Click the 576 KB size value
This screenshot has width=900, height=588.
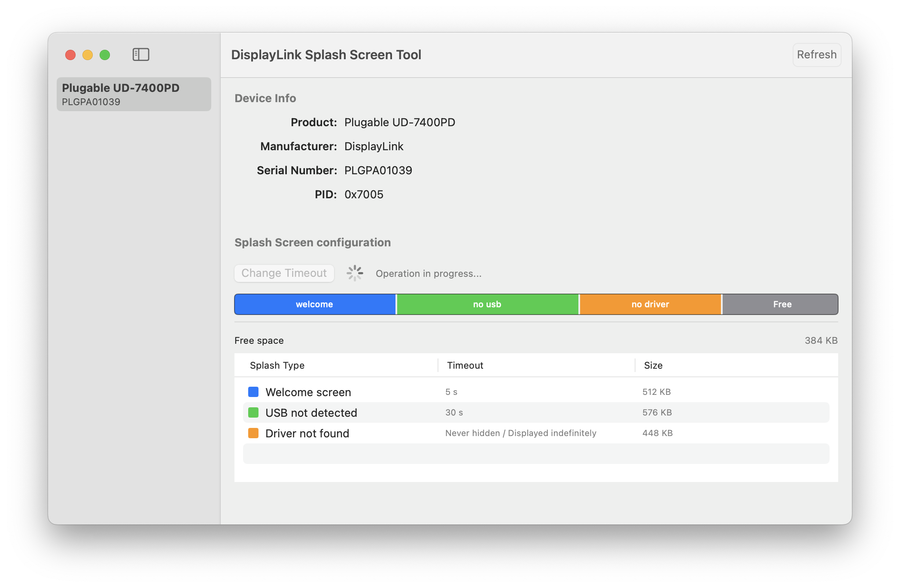pyautogui.click(x=657, y=412)
